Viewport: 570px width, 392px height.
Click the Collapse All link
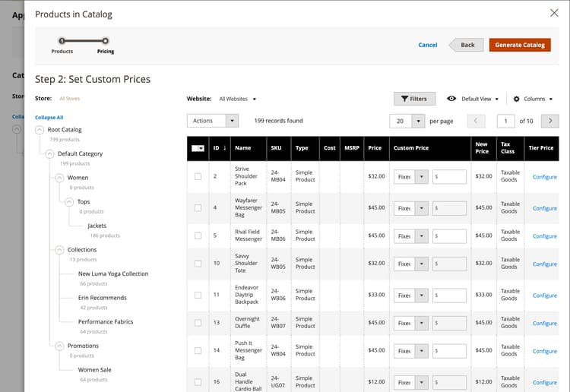[x=49, y=117]
